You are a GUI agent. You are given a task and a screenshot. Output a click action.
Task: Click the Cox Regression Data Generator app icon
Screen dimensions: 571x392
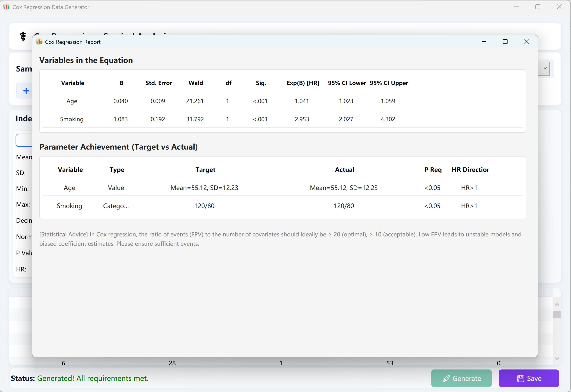[x=7, y=7]
